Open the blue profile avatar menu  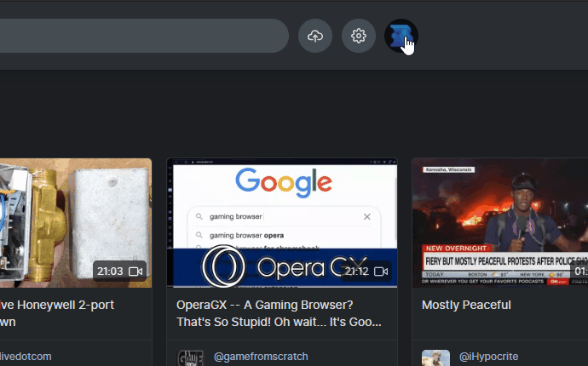[x=401, y=36]
